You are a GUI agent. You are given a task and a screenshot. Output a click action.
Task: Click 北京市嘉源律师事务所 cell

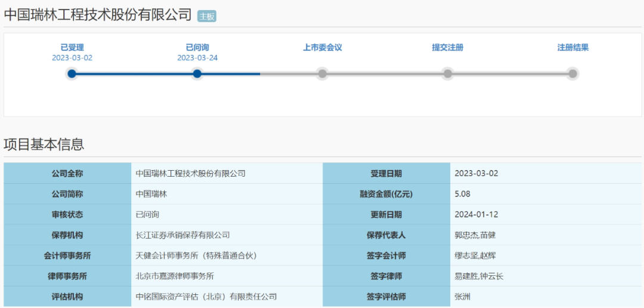[x=227, y=276]
